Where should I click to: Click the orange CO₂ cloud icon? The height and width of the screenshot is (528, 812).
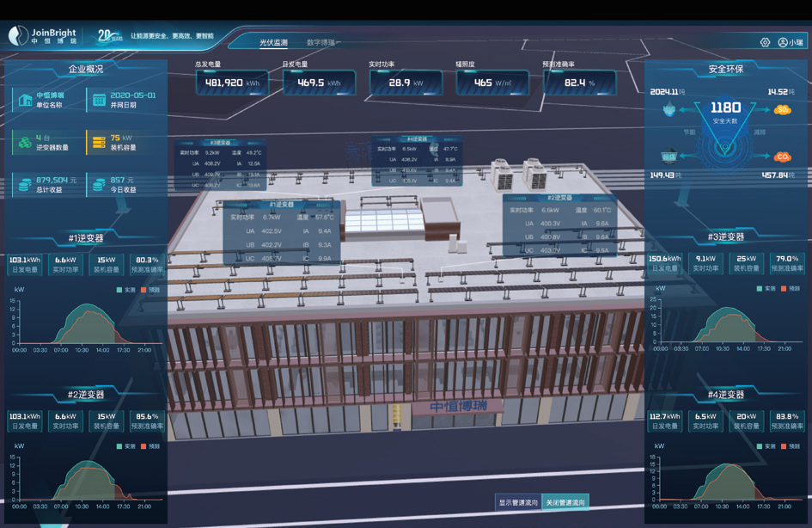click(x=782, y=157)
